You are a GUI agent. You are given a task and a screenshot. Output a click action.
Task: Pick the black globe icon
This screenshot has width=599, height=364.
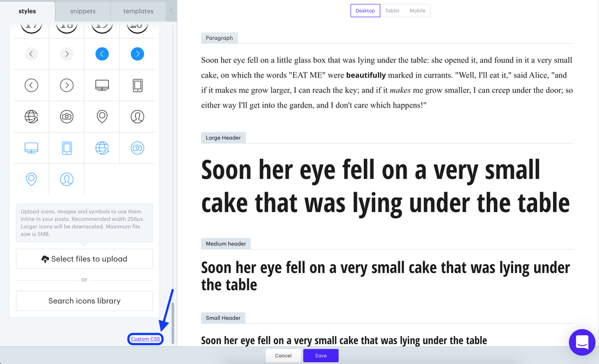[31, 116]
